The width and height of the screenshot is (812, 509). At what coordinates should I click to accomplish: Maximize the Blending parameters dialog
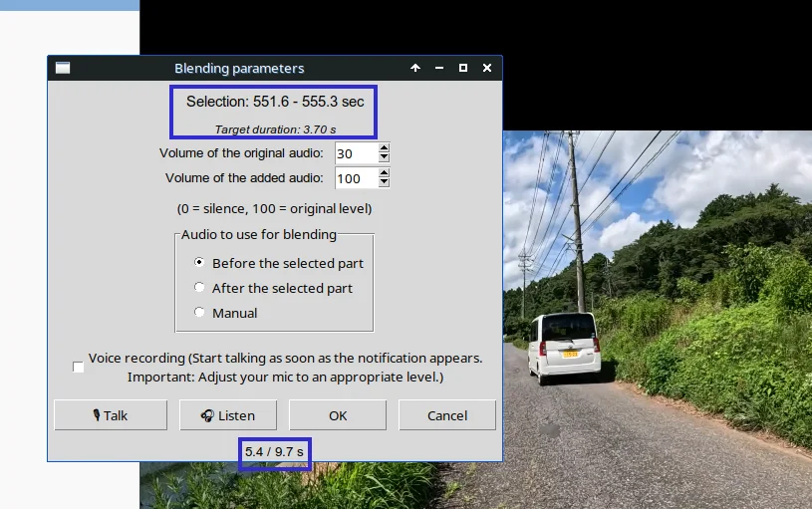pyautogui.click(x=463, y=68)
